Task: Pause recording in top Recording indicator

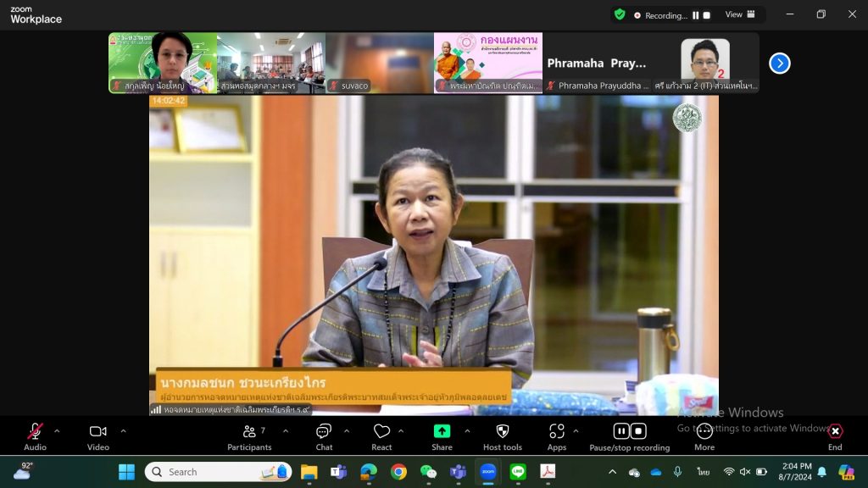Action: (696, 15)
